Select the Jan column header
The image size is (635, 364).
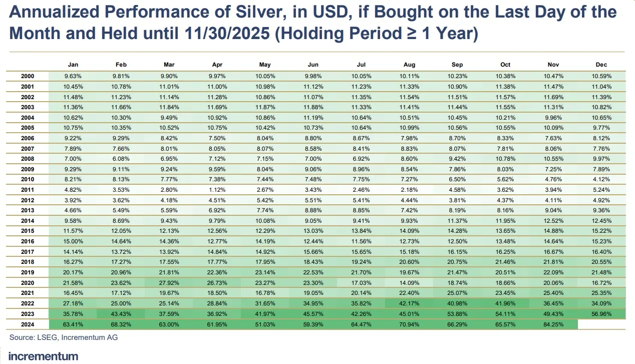pyautogui.click(x=73, y=65)
